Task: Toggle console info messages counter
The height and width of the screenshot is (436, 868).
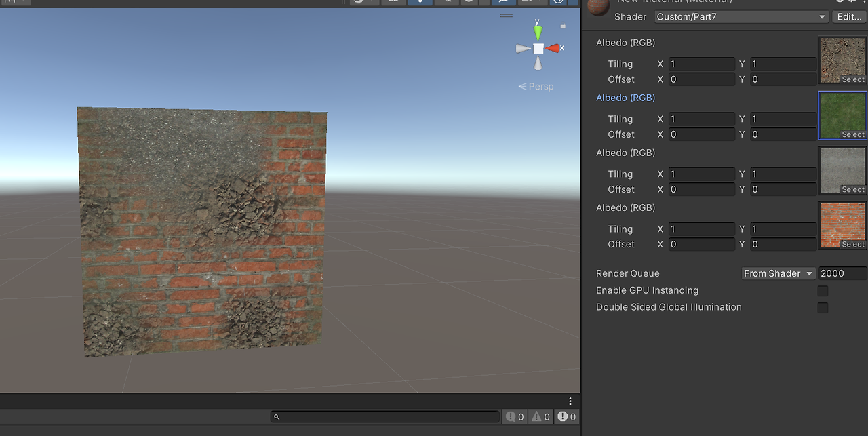Action: (x=515, y=417)
